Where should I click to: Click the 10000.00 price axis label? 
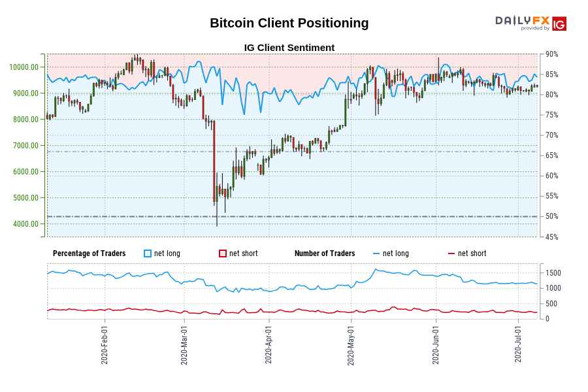tap(24, 67)
